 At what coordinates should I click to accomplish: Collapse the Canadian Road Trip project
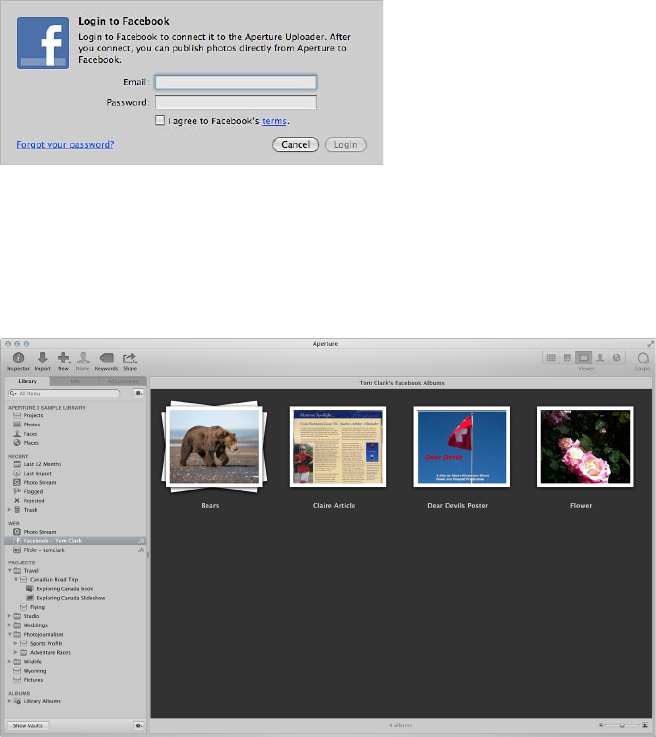[16, 580]
